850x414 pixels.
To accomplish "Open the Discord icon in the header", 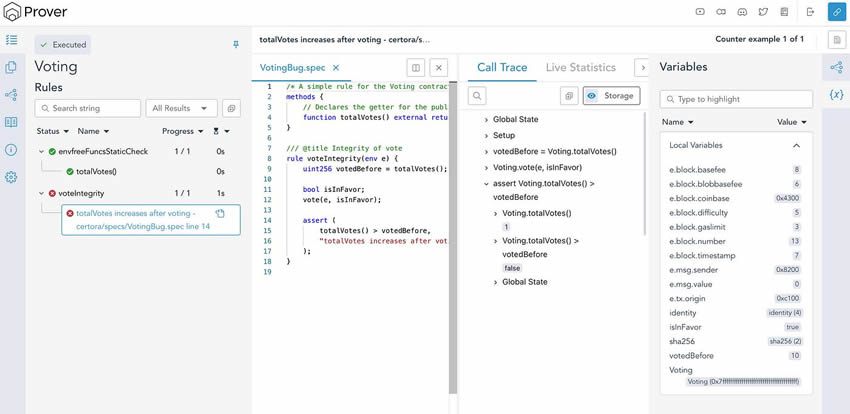I will tap(742, 12).
